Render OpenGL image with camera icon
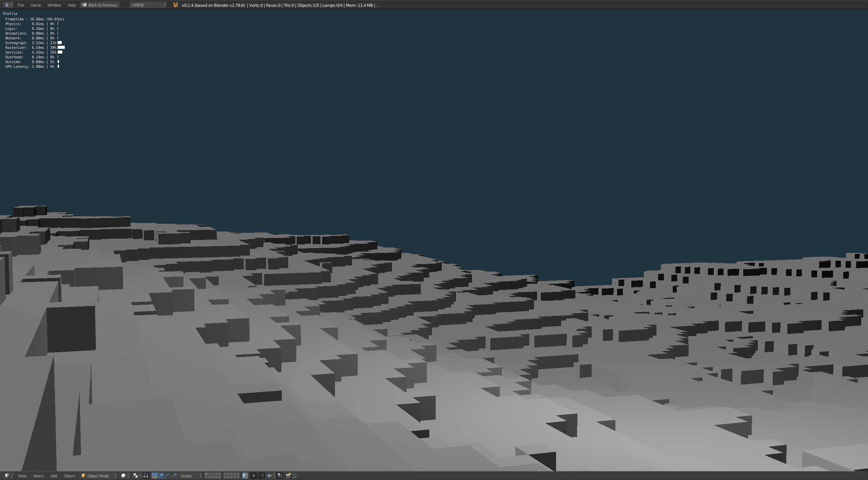The width and height of the screenshot is (868, 480). [288, 476]
